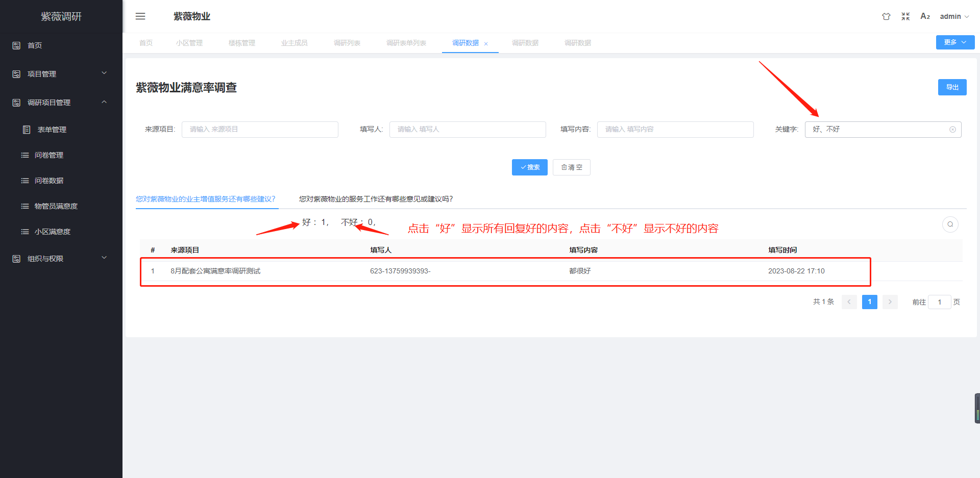The image size is (980, 478).
Task: Click the 问卷数据 list icon
Action: pos(24,181)
